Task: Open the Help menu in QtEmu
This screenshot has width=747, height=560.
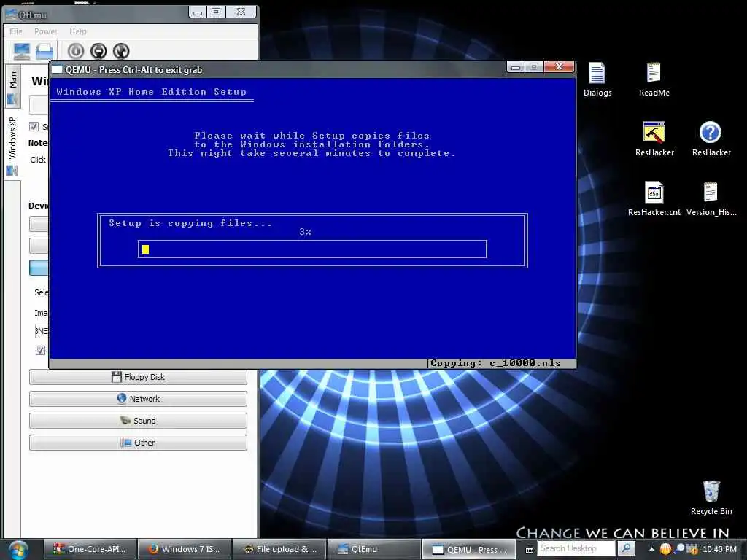Action: tap(77, 31)
